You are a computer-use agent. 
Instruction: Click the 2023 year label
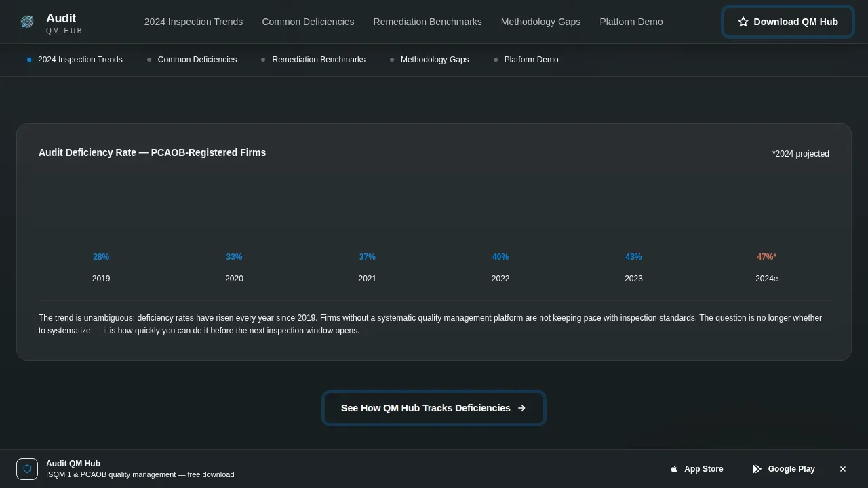[633, 279]
